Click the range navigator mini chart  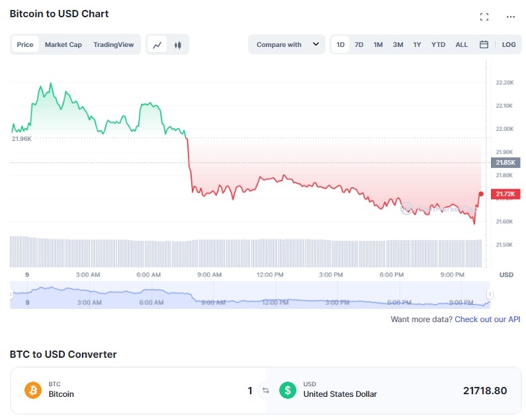(x=250, y=295)
